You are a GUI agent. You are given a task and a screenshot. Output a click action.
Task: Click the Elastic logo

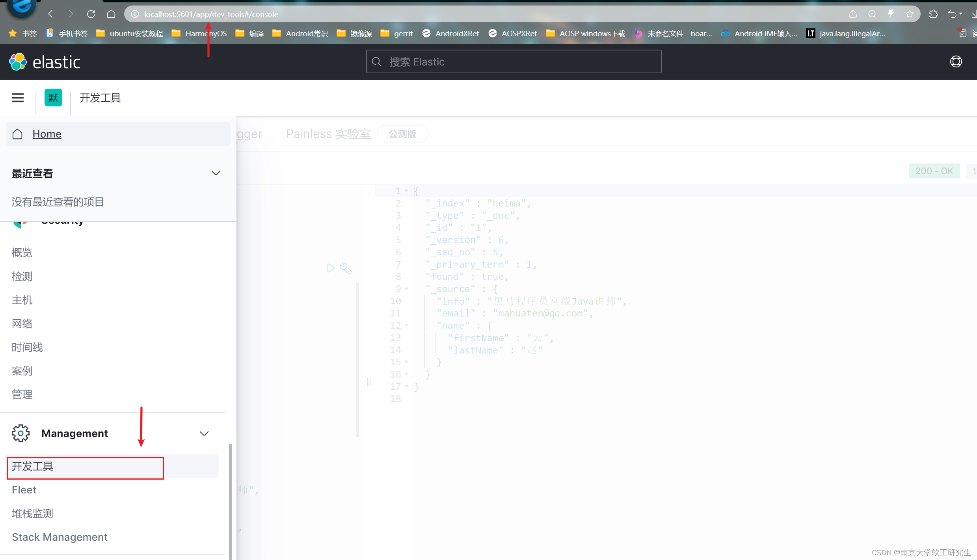click(45, 62)
